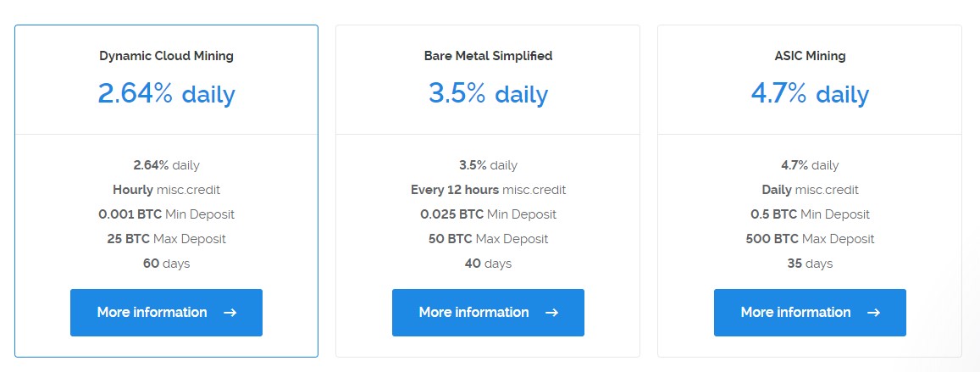Image resolution: width=980 pixels, height=372 pixels.
Task: Click the 500 BTC Max Deposit line
Action: 810,239
